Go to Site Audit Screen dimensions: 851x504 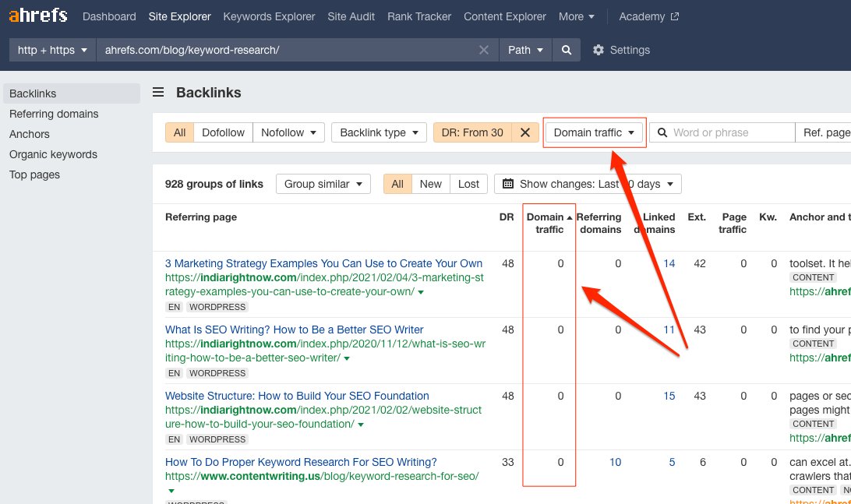(x=351, y=17)
